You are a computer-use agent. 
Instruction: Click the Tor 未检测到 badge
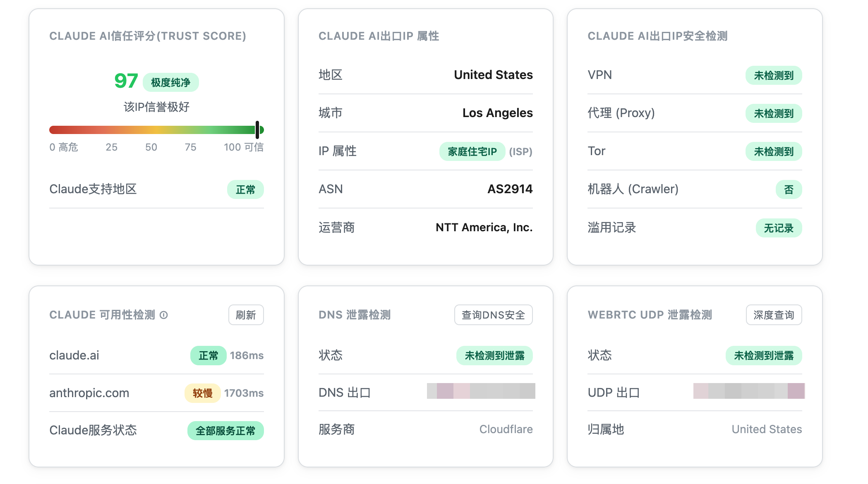pos(774,151)
